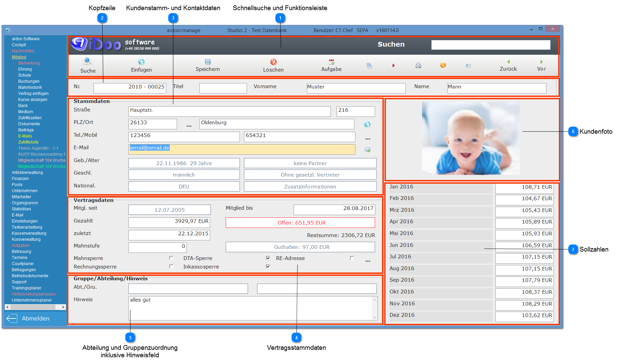This screenshot has width=618, height=364.
Task: Click the Abmelden logout arrow icon
Action: [x=12, y=318]
